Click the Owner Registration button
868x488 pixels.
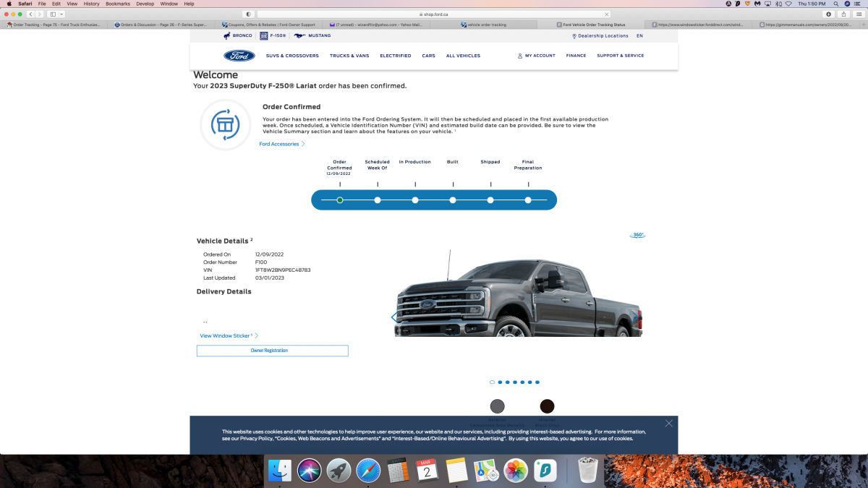272,351
